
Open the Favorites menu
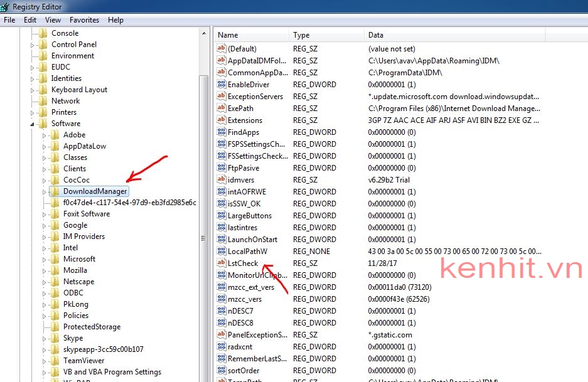click(84, 20)
